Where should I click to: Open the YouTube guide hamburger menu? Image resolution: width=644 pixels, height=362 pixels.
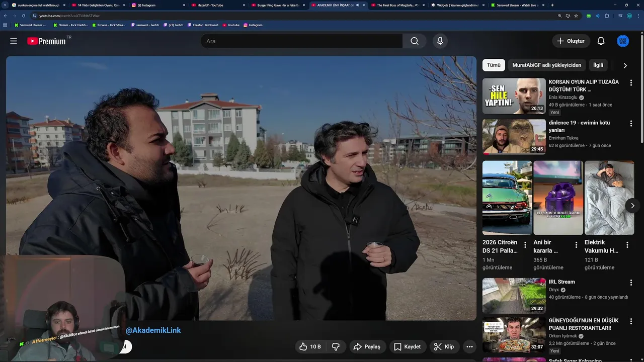click(x=14, y=41)
